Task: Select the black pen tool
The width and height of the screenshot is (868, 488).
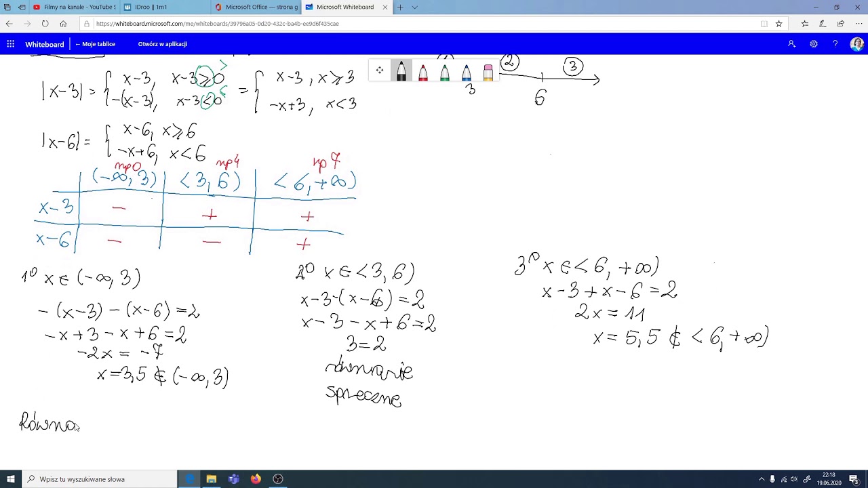Action: [401, 70]
